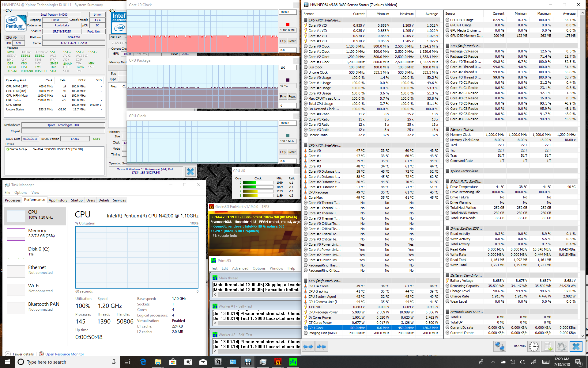
Task: Open the GPU #0 selector dropdown
Action: 118,37
